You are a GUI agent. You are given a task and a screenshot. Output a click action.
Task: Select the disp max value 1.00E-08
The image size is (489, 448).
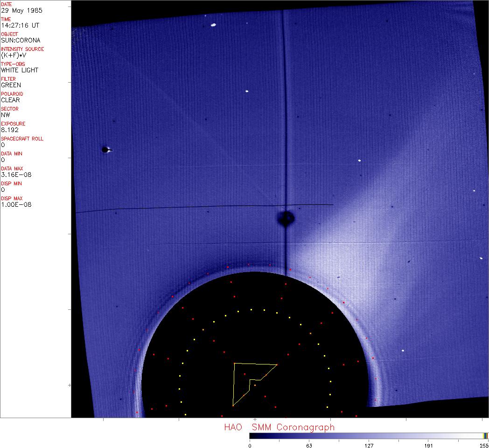[x=16, y=204]
